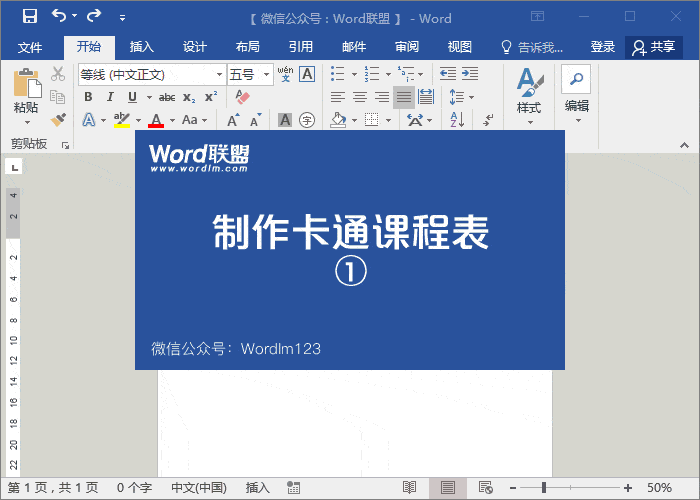Switch to the 视图 ribbon tab
This screenshot has height=500, width=700.
click(460, 47)
